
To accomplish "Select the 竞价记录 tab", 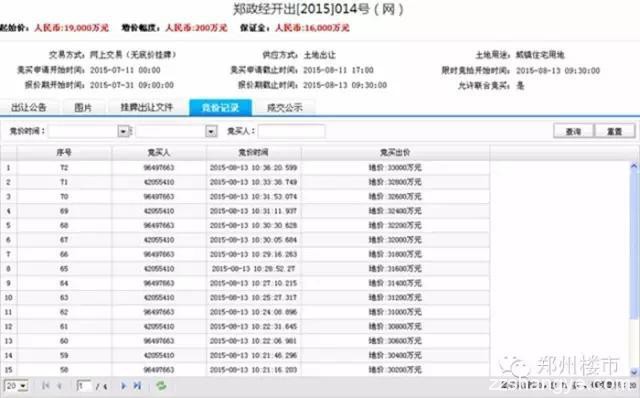I will point(220,108).
